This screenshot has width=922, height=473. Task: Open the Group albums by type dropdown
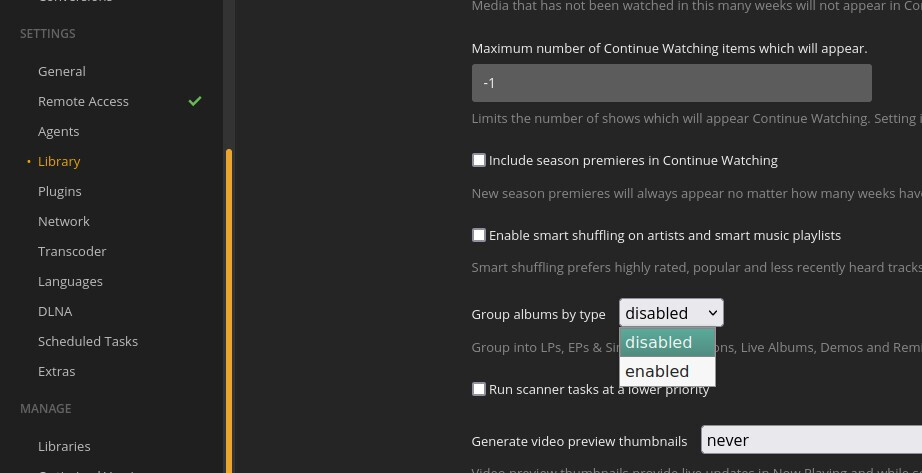(670, 313)
